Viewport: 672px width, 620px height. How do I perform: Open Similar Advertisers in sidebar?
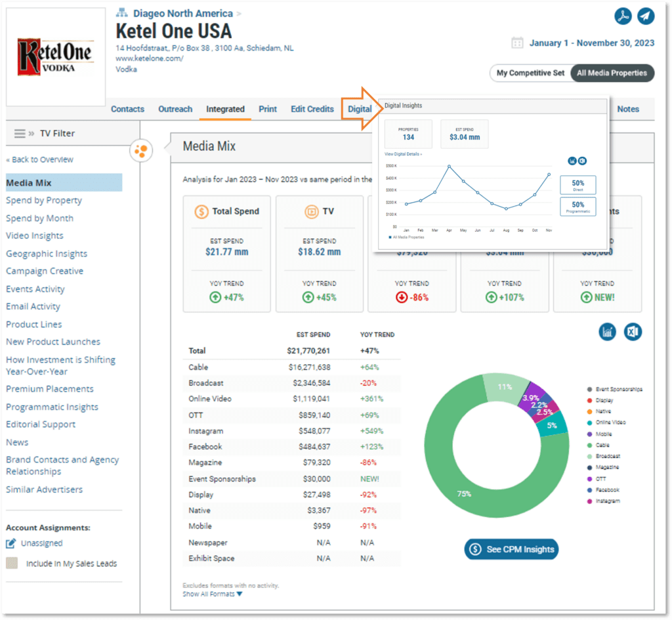[44, 489]
